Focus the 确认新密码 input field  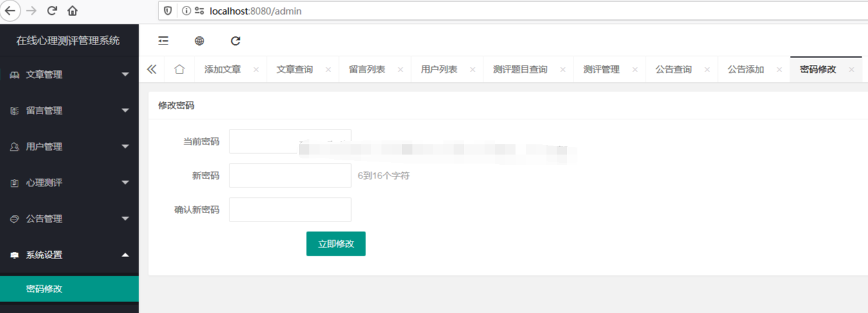coord(290,209)
